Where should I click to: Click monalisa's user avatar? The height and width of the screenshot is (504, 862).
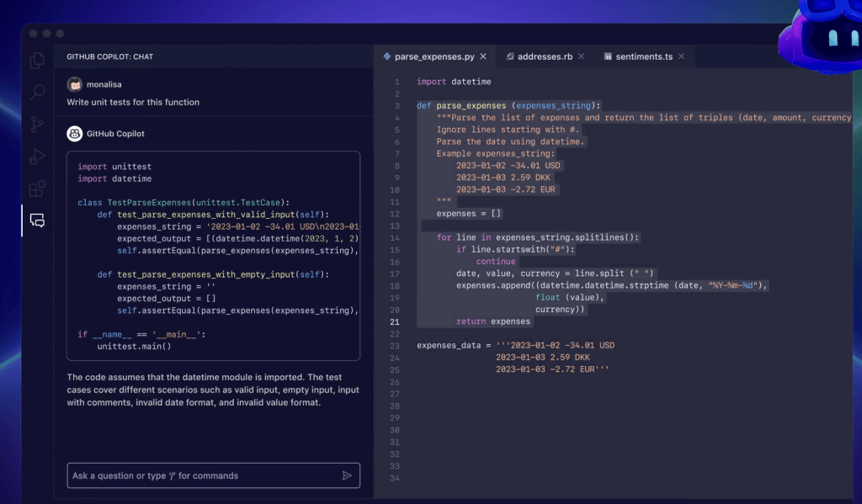(75, 84)
